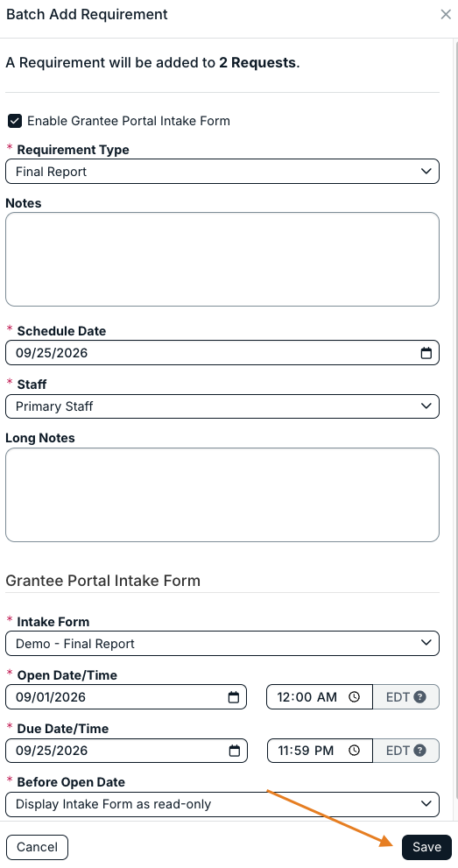Click the Open Date field 09/01/2026
The height and width of the screenshot is (868, 458).
pyautogui.click(x=126, y=697)
